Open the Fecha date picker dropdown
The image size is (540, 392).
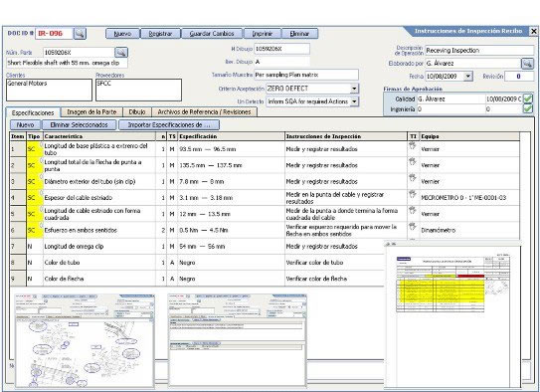(468, 77)
